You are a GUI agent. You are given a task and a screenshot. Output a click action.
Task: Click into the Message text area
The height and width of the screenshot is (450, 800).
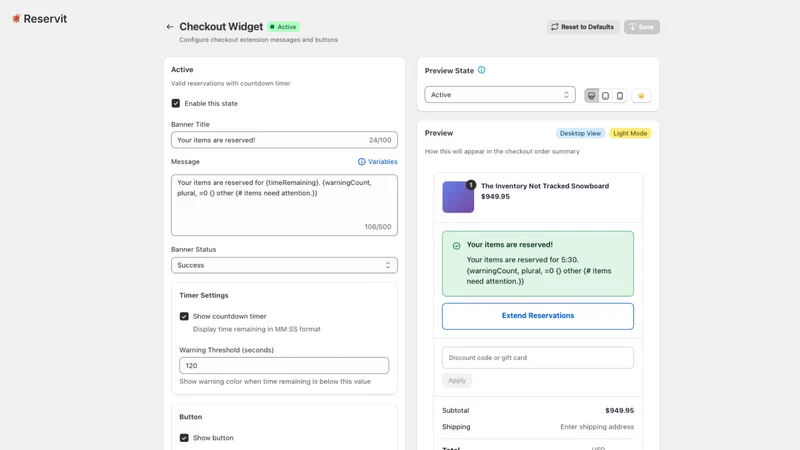click(284, 205)
